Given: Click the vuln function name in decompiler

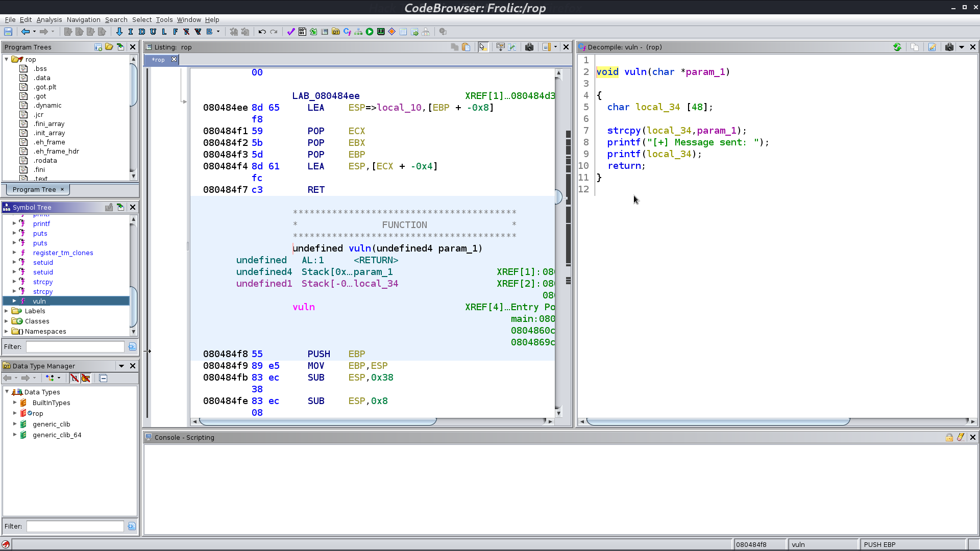Looking at the screenshot, I should click(x=635, y=72).
